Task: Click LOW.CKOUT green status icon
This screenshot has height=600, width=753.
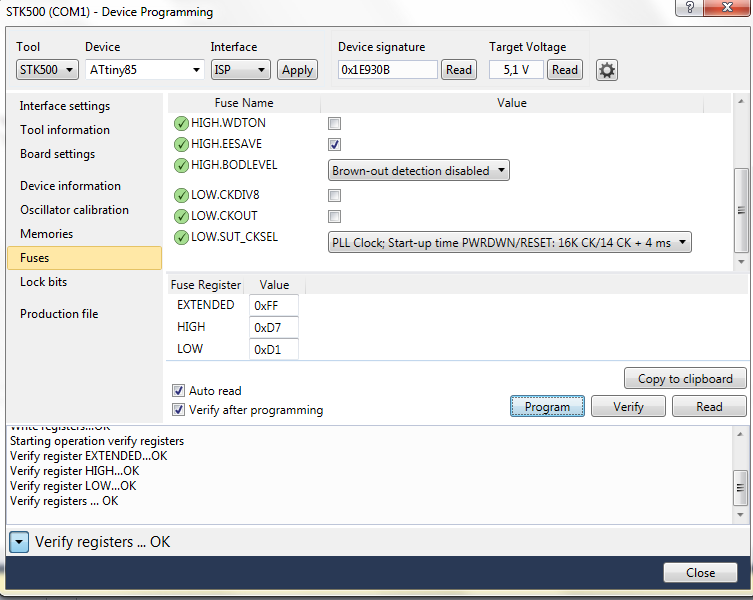Action: pos(181,216)
